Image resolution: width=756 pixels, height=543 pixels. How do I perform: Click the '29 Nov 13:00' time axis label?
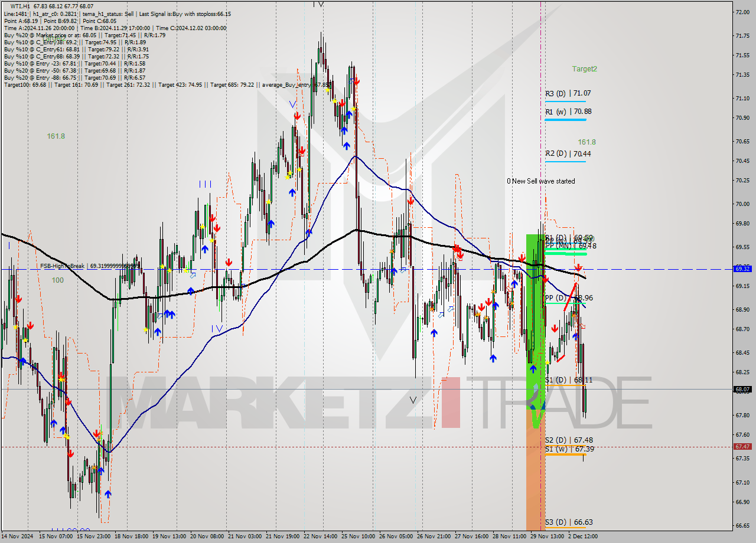(x=548, y=537)
